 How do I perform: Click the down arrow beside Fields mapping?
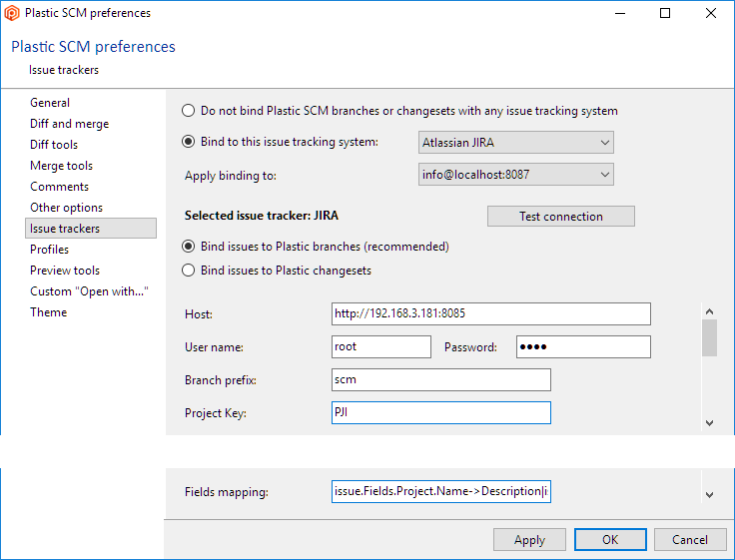709,495
